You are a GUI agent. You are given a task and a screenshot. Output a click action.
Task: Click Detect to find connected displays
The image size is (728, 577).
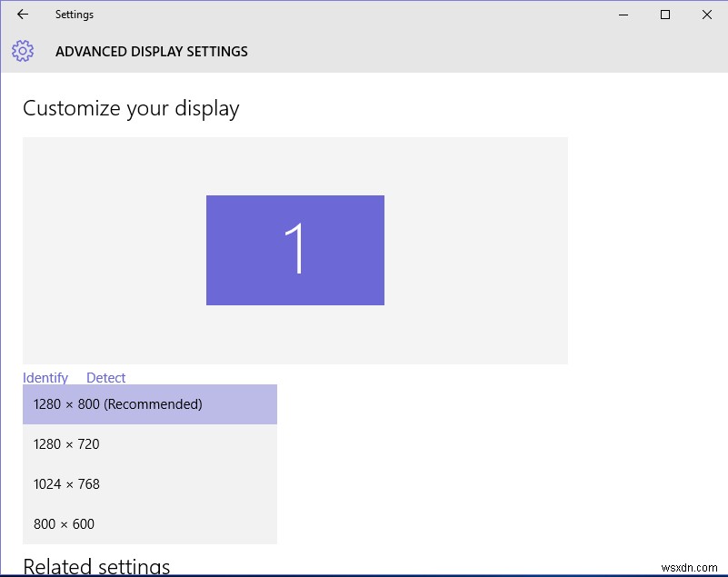105,377
